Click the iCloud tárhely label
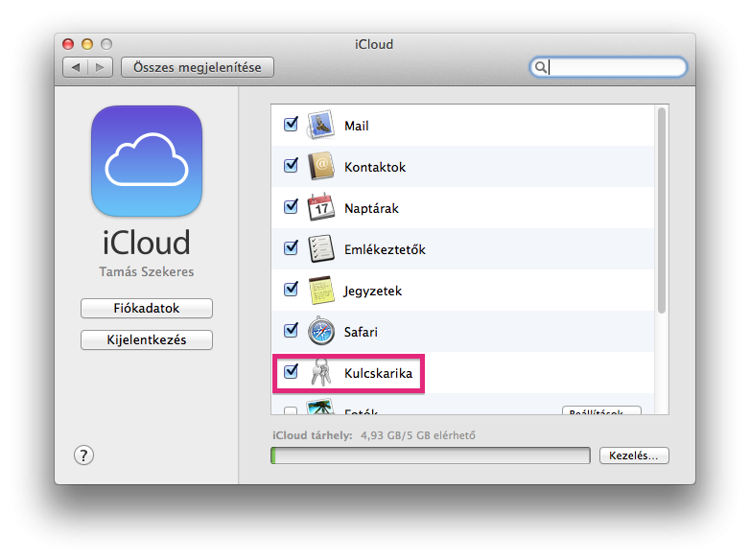This screenshot has height=560, width=750. (313, 435)
